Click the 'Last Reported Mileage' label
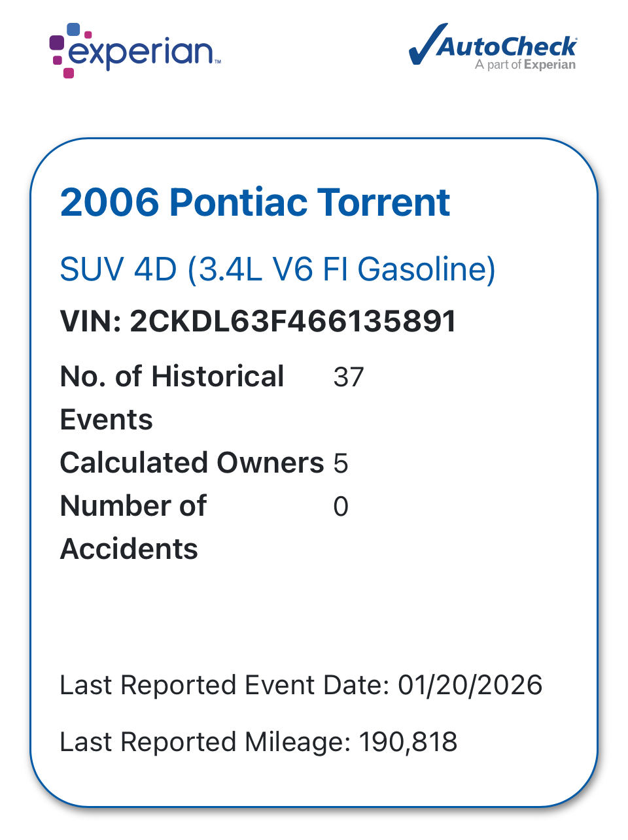Screen dimensions: 628x840 (205, 742)
